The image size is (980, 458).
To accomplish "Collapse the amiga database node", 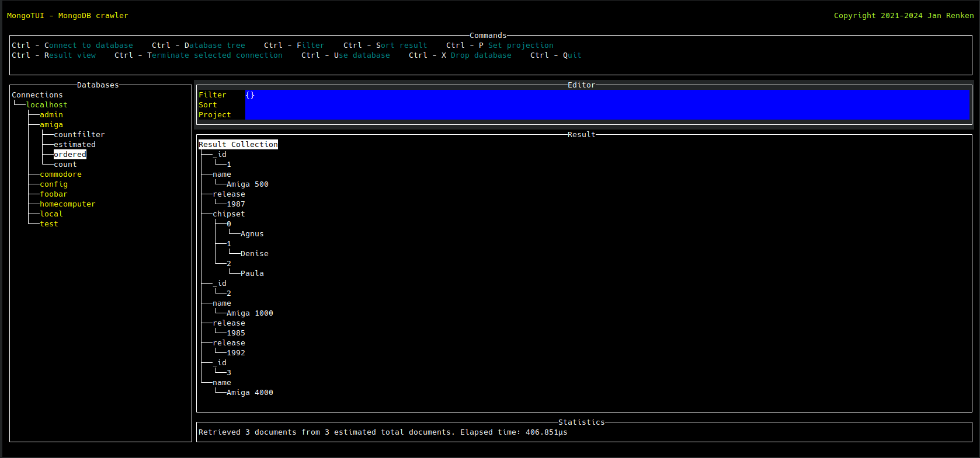I will click(51, 125).
